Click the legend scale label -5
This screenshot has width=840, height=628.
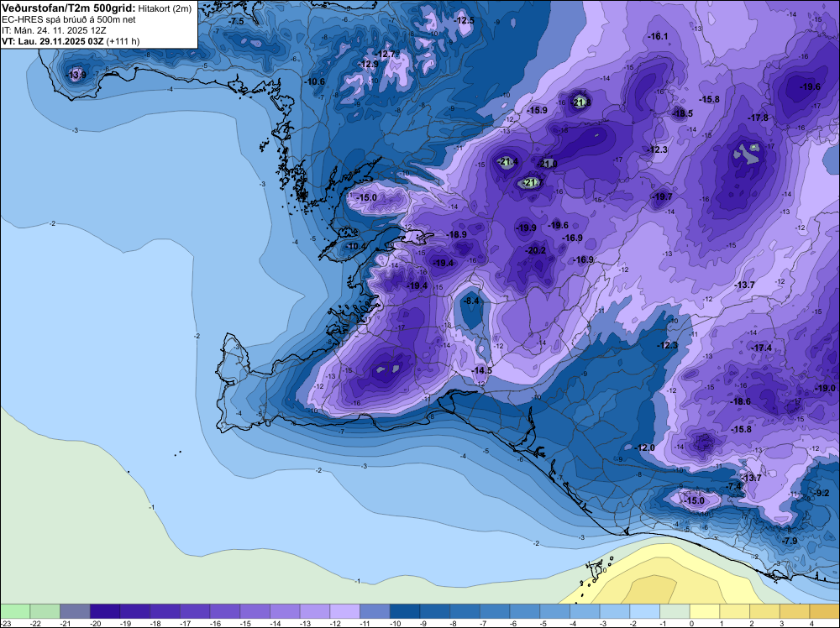545,623
